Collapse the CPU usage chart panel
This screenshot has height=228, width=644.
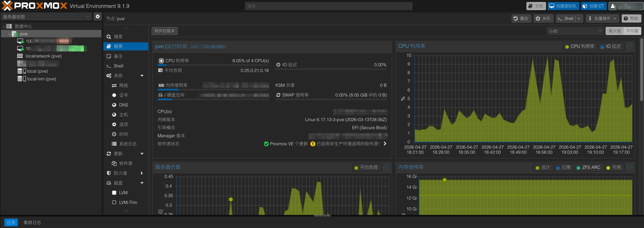629,46
